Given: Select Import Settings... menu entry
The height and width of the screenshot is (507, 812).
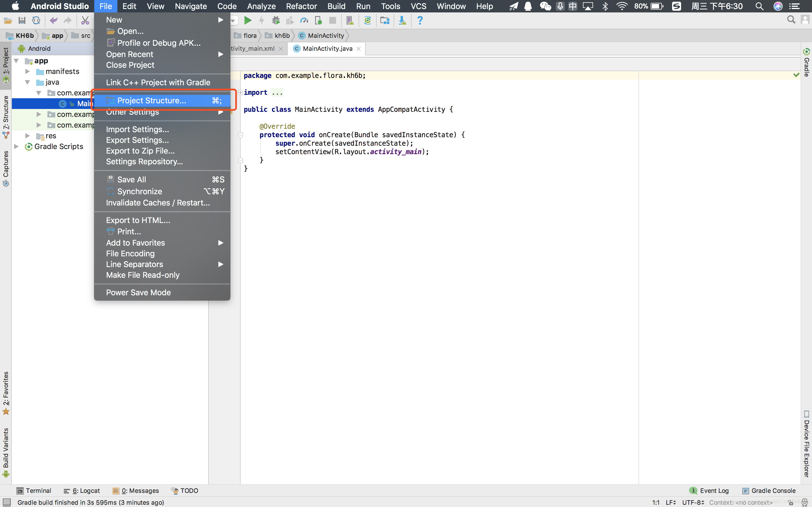Looking at the screenshot, I should coord(162,130).
